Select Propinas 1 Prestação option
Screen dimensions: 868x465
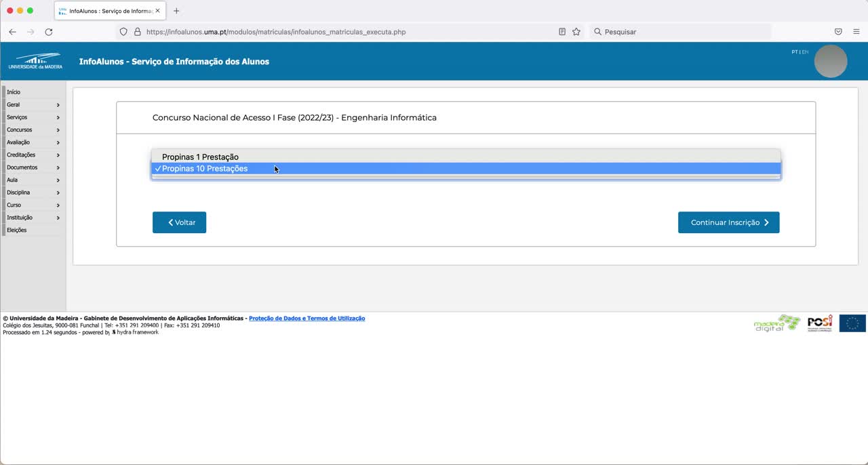click(x=200, y=157)
